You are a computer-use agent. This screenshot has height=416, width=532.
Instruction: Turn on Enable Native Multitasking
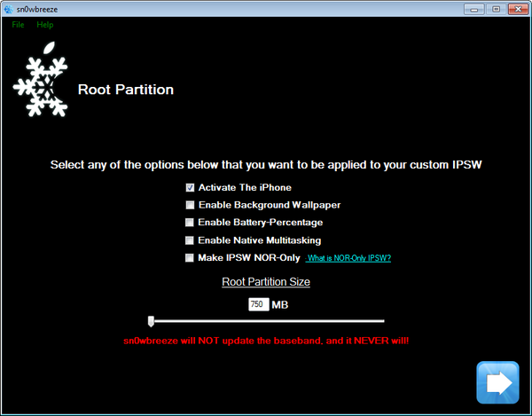190,240
